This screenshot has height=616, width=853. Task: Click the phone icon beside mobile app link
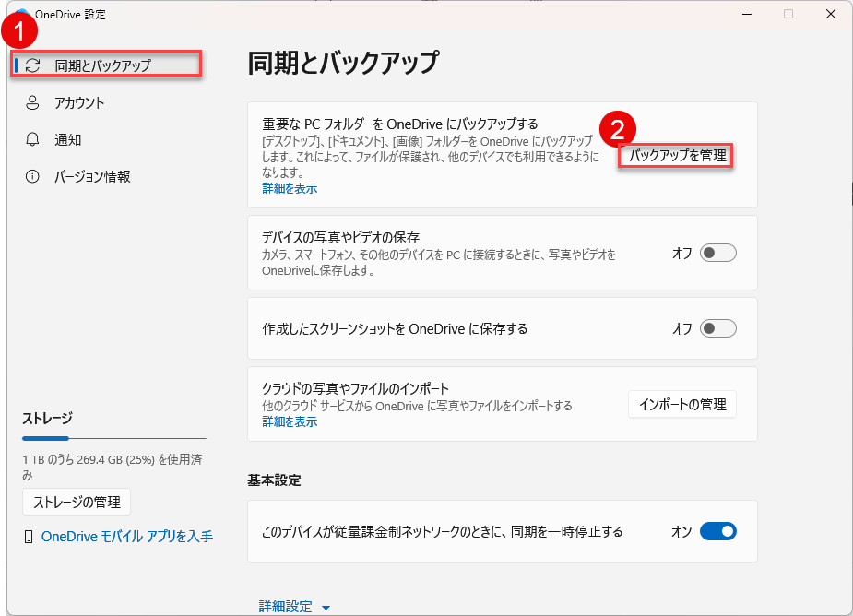tap(28, 536)
